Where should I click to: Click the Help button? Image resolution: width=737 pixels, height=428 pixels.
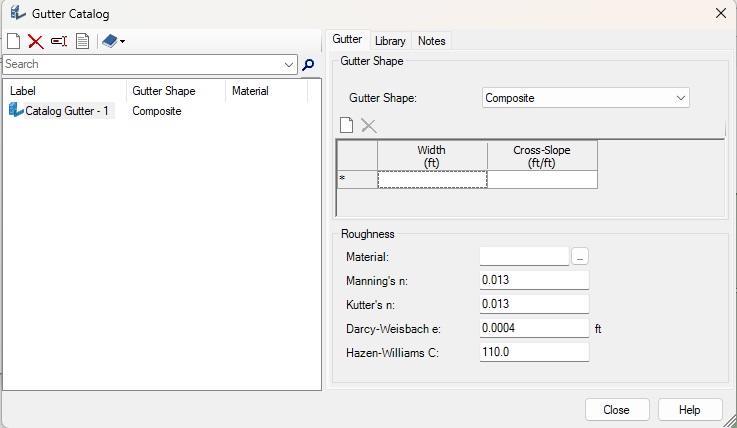690,410
